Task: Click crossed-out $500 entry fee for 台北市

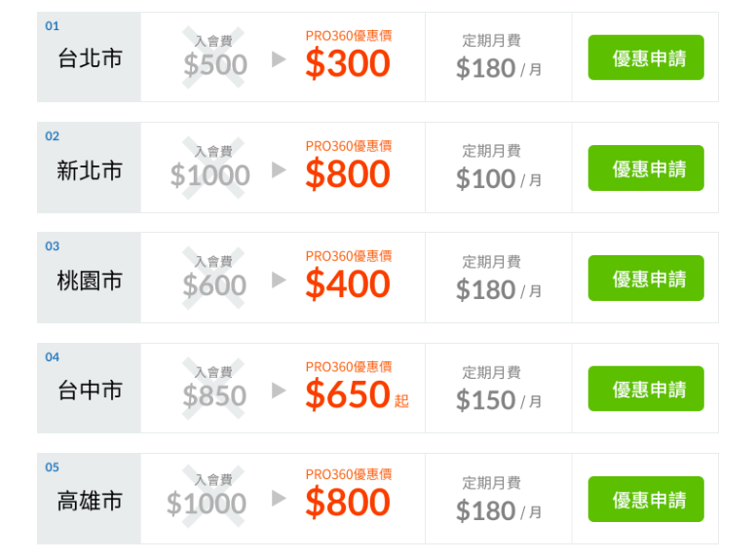Action: tap(214, 64)
